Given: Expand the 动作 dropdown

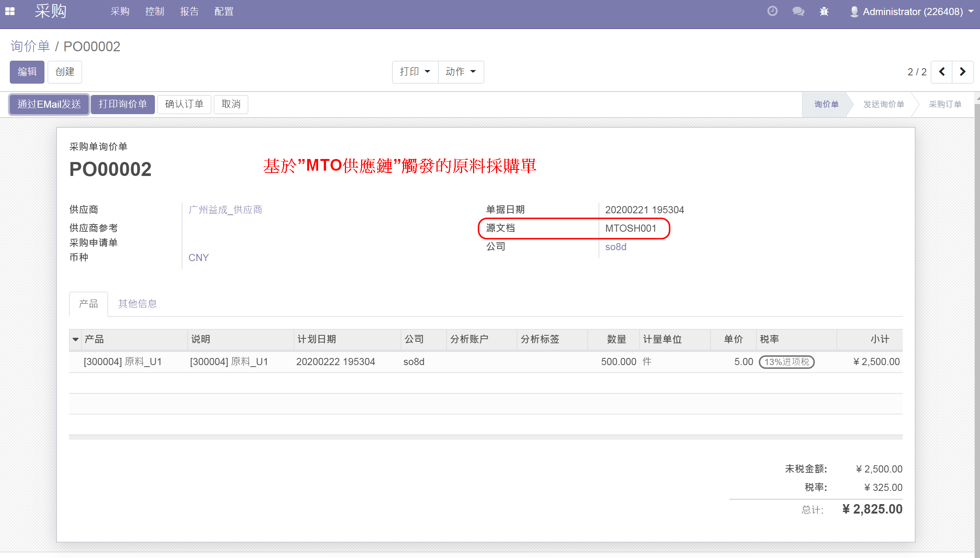Looking at the screenshot, I should coord(461,72).
